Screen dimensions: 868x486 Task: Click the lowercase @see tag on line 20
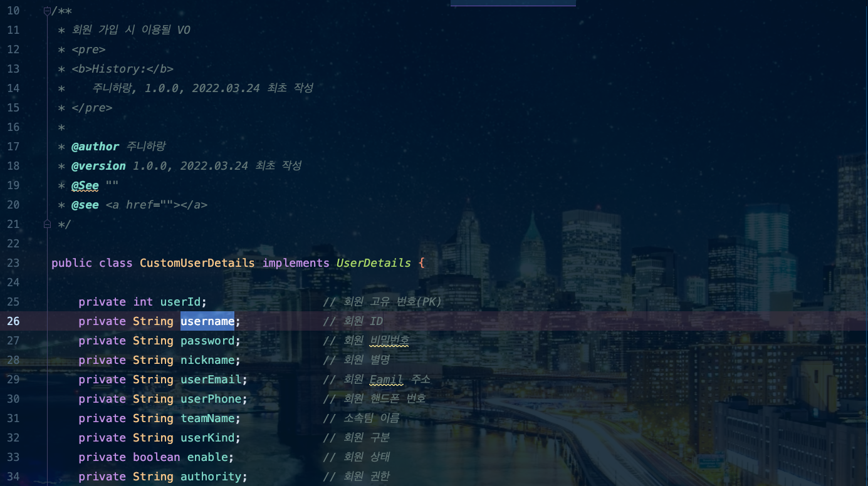(x=85, y=205)
